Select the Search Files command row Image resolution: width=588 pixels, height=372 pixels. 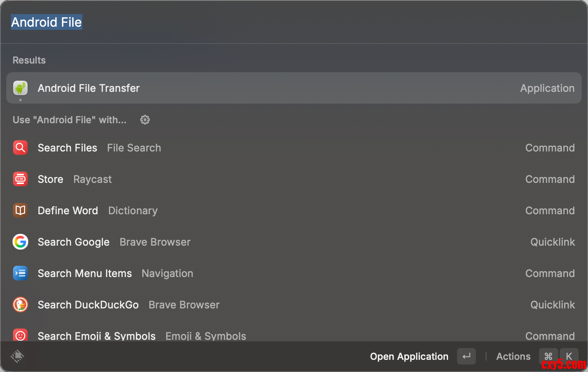tap(294, 148)
